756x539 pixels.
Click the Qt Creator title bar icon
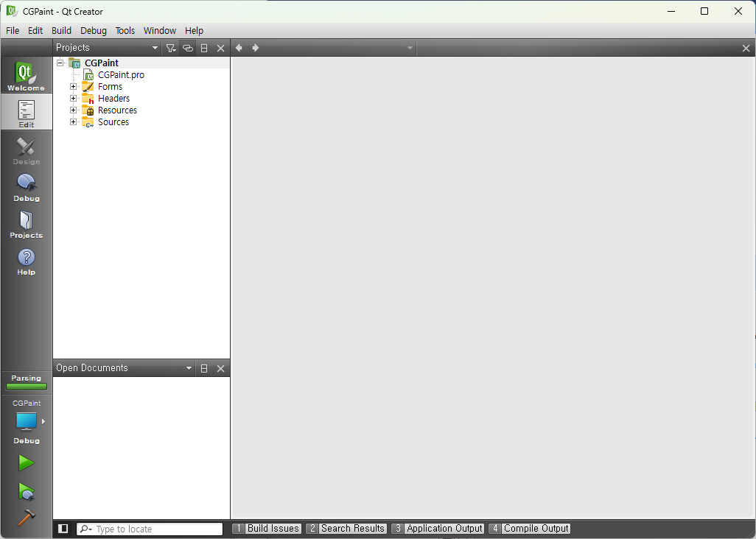[x=12, y=11]
